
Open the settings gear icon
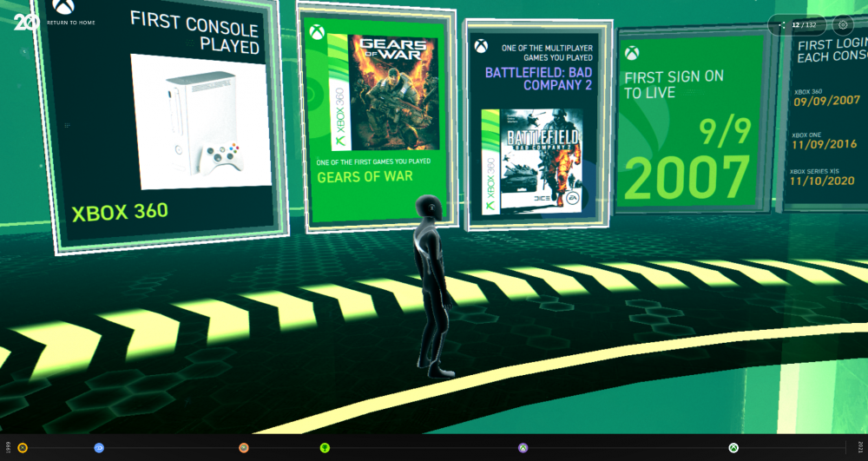843,25
